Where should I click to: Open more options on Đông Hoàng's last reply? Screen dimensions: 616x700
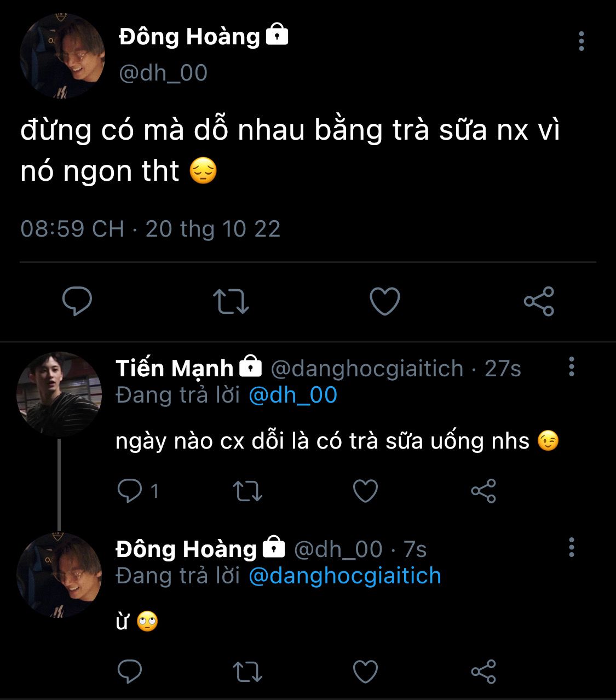(x=572, y=547)
